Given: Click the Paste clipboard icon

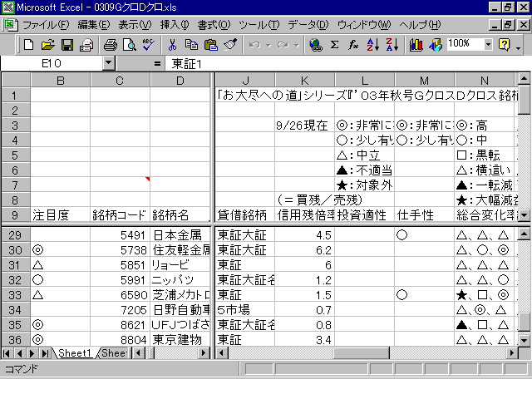Looking at the screenshot, I should pos(210,45).
